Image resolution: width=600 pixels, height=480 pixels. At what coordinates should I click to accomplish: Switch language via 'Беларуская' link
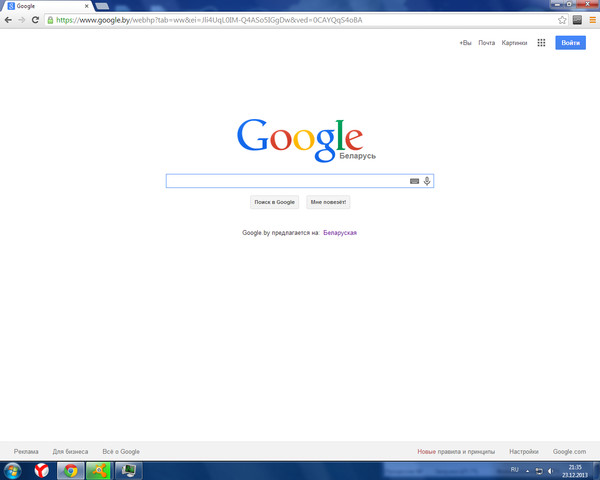click(340, 233)
